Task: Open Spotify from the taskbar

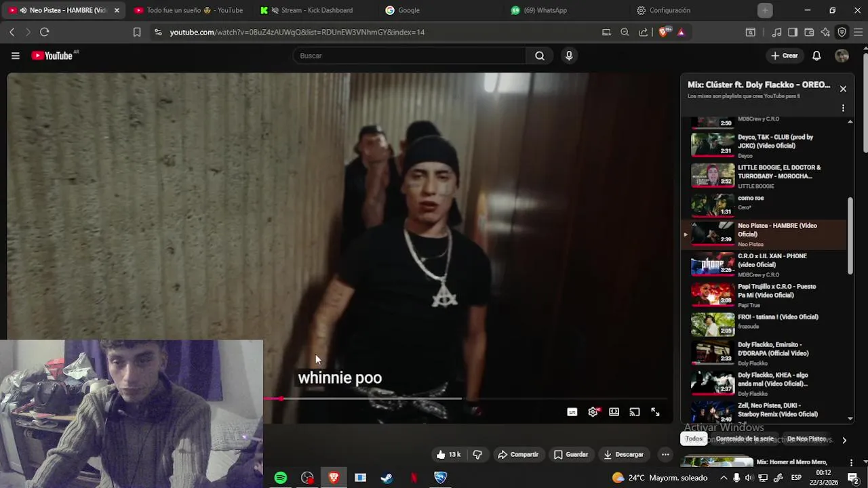Action: point(281,478)
